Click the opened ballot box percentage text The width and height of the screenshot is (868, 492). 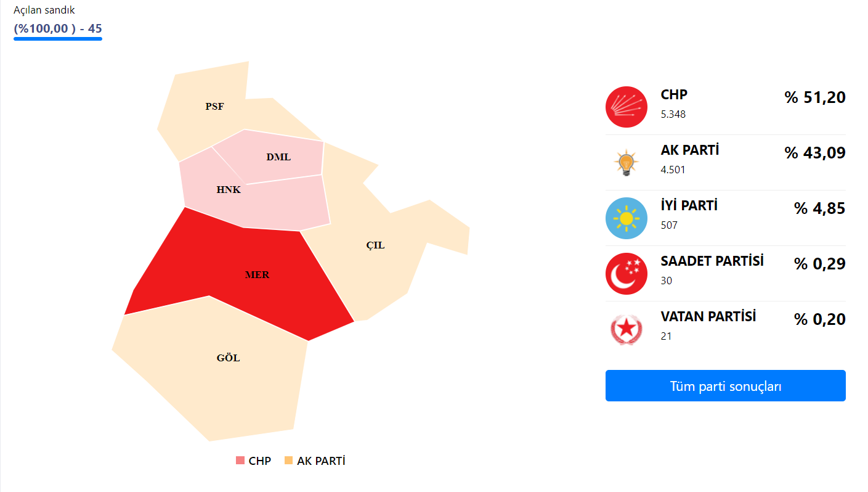[x=58, y=28]
